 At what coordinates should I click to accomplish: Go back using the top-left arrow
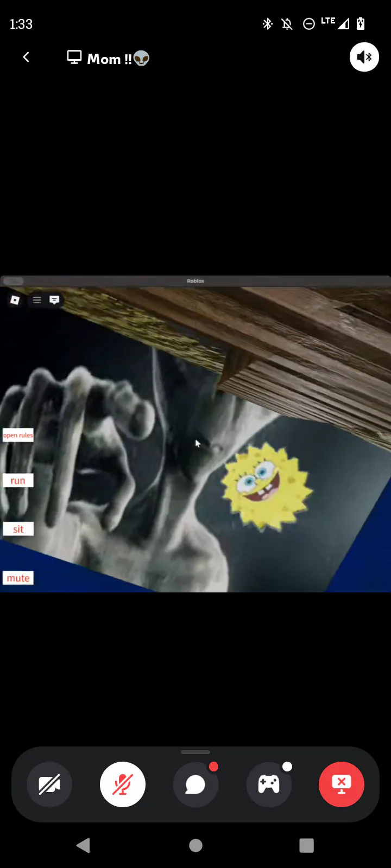[26, 57]
